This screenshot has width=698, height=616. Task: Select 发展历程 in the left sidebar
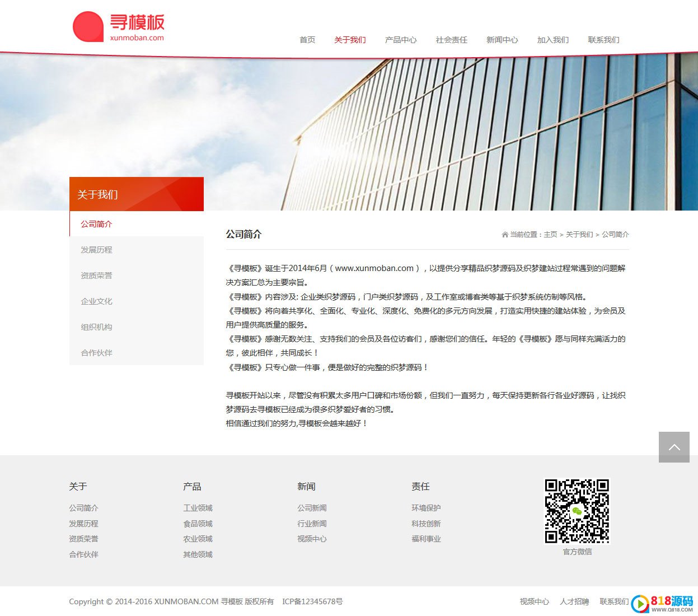tap(137, 250)
